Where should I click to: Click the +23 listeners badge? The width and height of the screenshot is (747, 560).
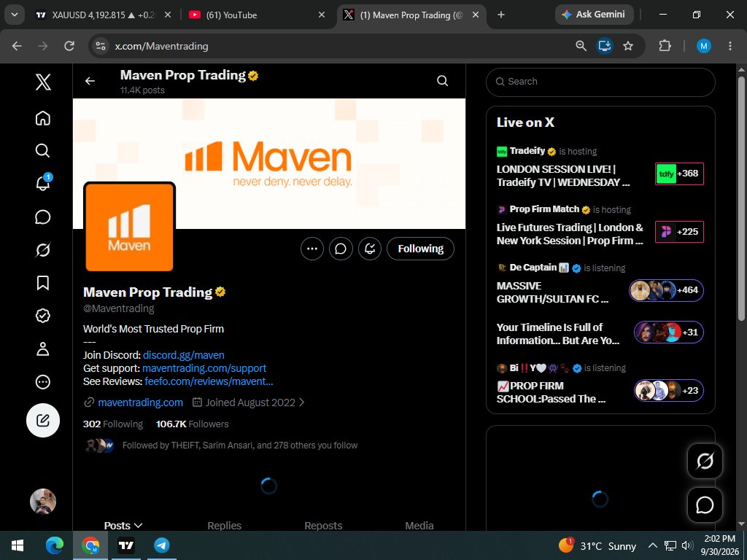click(669, 391)
